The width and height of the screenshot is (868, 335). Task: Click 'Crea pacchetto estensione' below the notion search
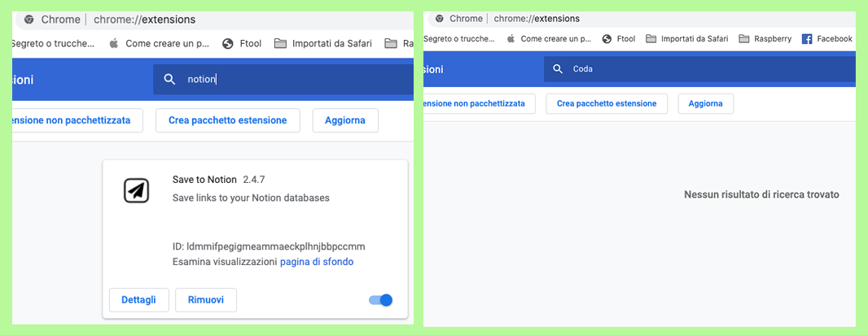227,120
